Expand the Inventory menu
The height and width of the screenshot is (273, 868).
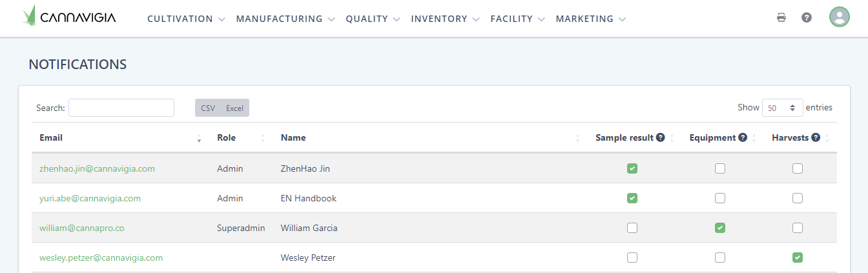pos(445,19)
